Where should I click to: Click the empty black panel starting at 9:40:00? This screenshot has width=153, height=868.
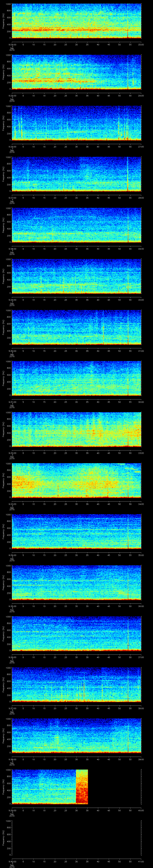[x=76, y=838]
